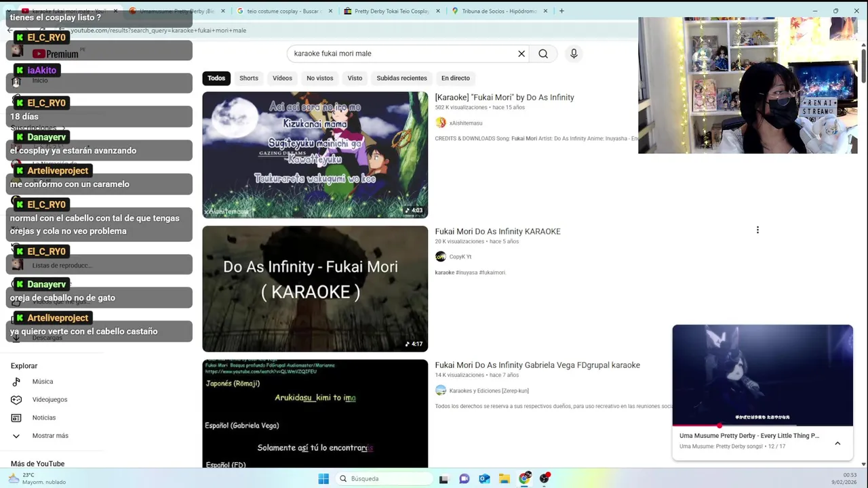The width and height of the screenshot is (868, 488).
Task: Expand the miniplayer playlist chevron
Action: pos(837,443)
